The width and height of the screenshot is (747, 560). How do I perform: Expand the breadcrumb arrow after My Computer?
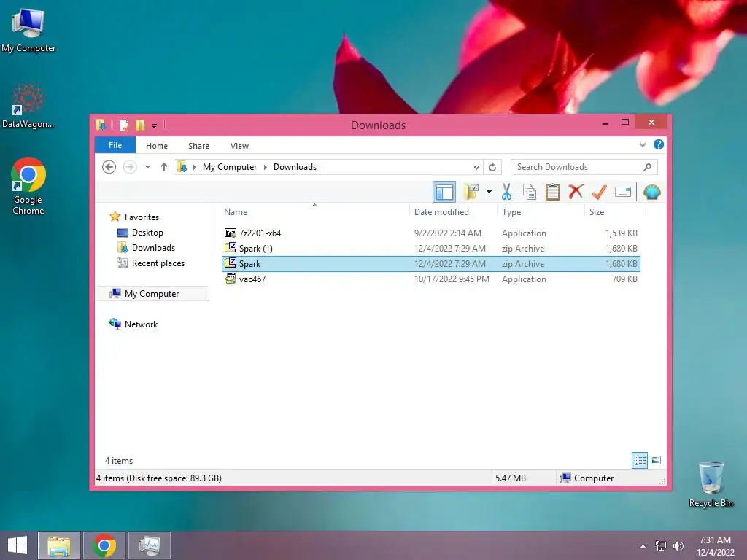coord(266,167)
